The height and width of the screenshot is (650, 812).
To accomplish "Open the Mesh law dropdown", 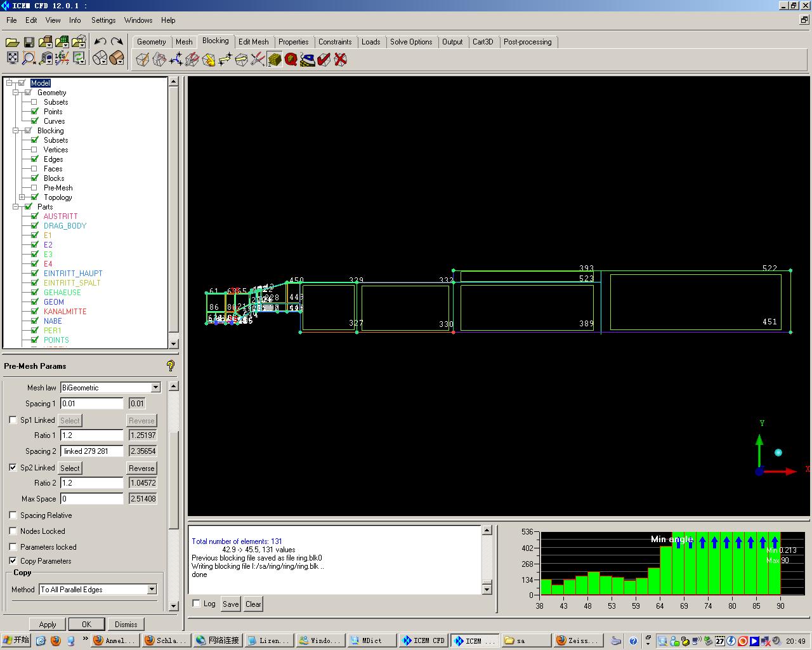I will point(155,387).
